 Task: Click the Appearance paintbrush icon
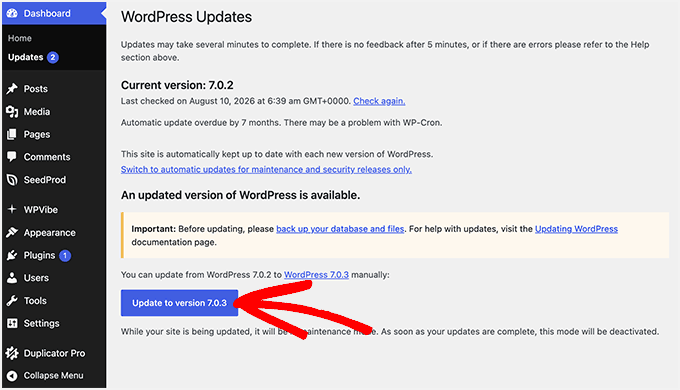12,233
